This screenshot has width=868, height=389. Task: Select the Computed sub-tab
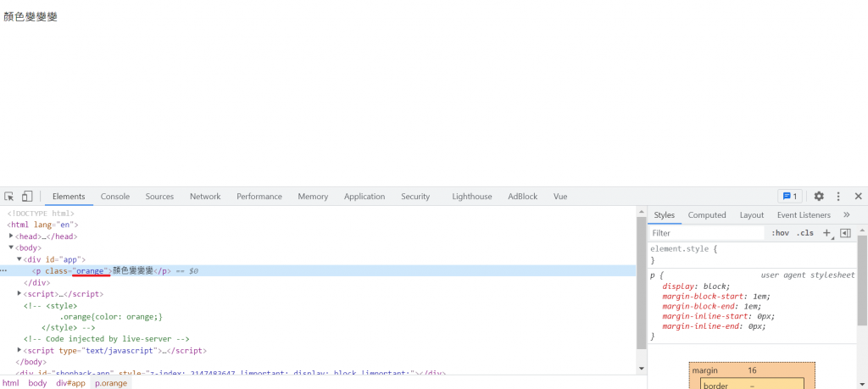(x=707, y=214)
